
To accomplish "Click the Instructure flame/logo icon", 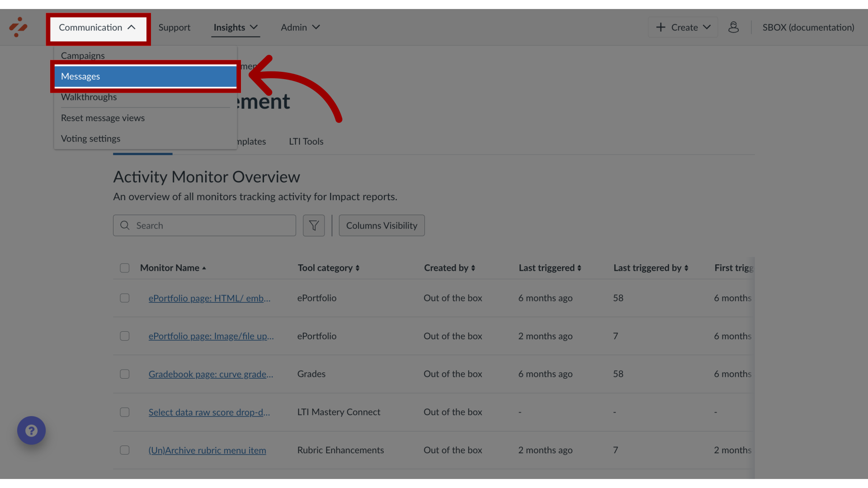I will tap(19, 28).
